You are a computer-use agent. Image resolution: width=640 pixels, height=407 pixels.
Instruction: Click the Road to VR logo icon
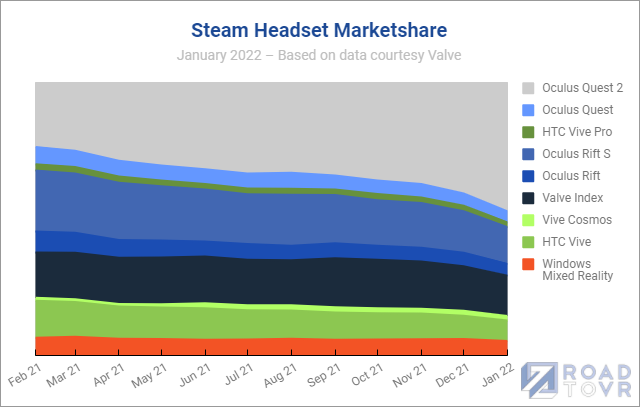(x=539, y=380)
